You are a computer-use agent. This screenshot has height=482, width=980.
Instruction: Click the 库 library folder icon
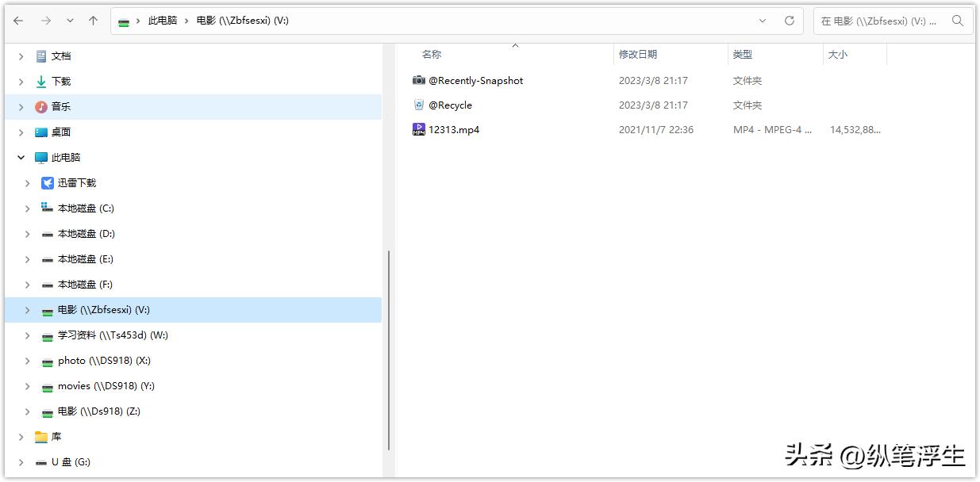coord(41,437)
